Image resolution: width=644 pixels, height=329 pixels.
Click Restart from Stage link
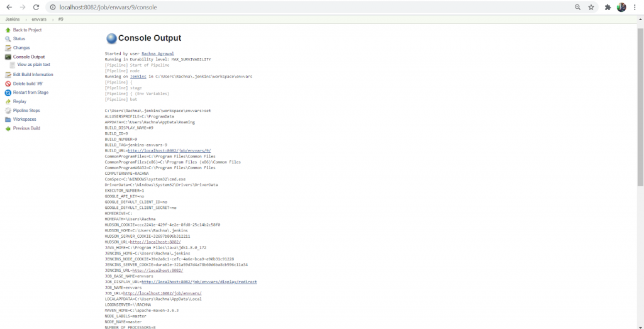tap(31, 92)
